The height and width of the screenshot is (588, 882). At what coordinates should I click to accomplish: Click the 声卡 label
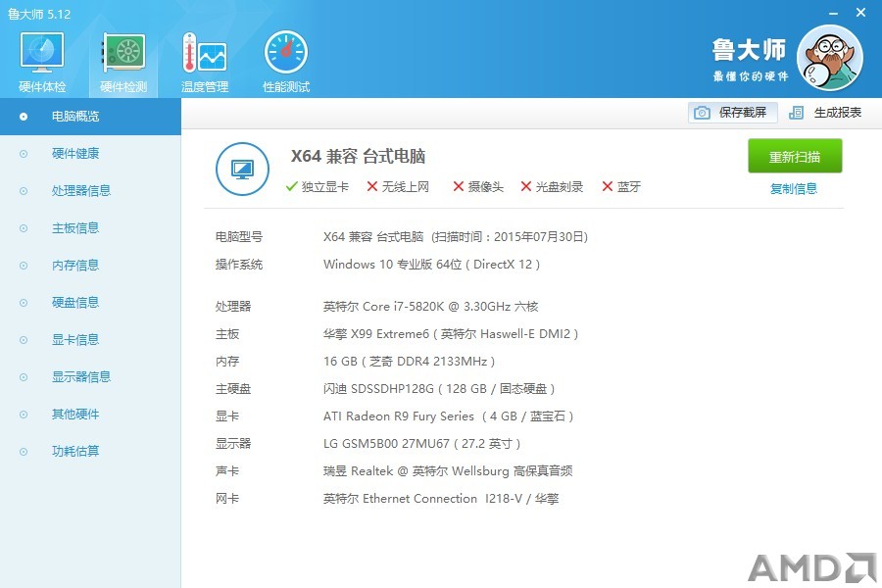pos(227,471)
